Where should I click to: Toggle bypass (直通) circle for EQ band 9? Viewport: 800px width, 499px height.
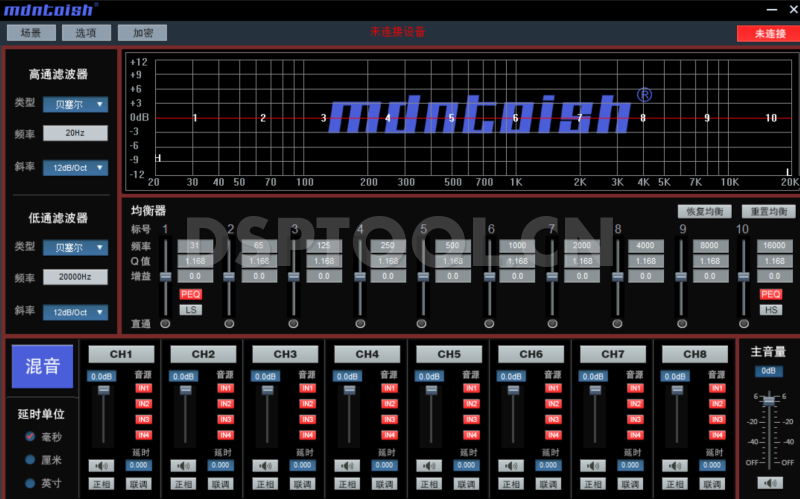[x=682, y=323]
